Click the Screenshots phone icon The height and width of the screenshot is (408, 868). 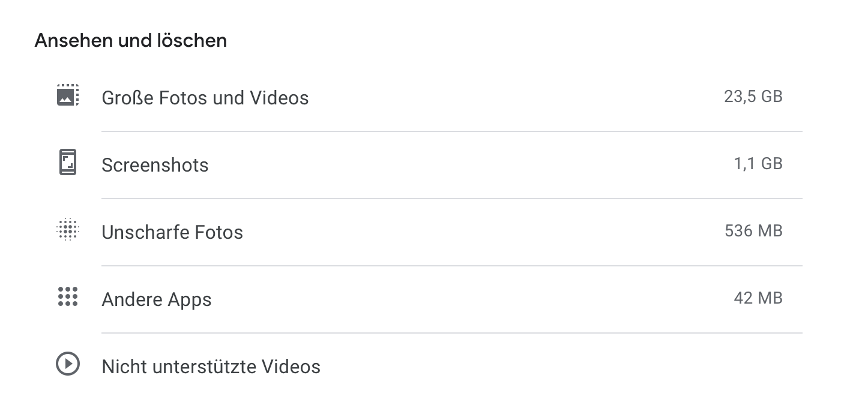tap(68, 163)
